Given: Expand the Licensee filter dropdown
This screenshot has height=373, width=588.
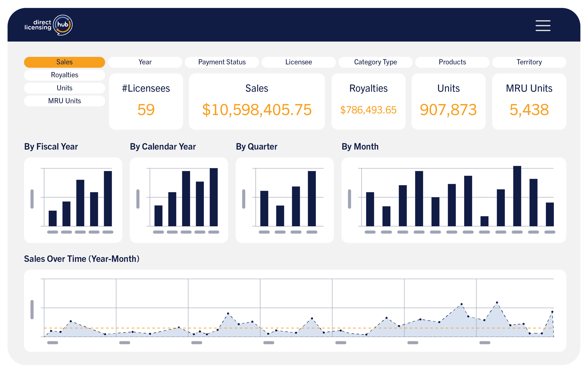Looking at the screenshot, I should click(x=298, y=62).
